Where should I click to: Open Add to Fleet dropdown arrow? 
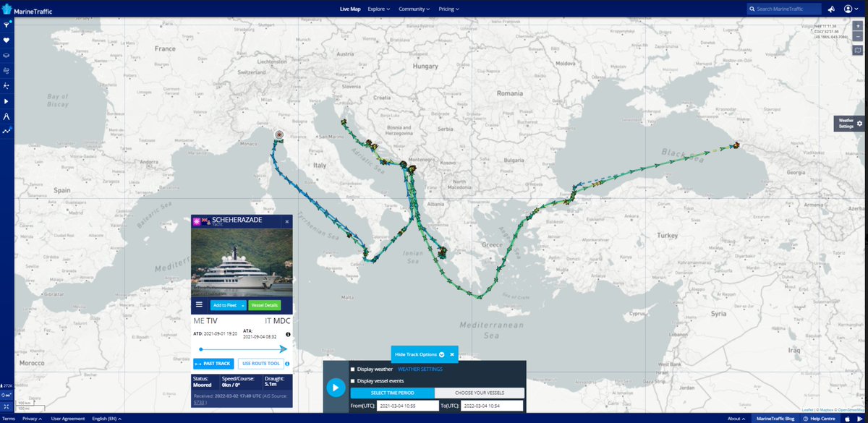pos(243,305)
